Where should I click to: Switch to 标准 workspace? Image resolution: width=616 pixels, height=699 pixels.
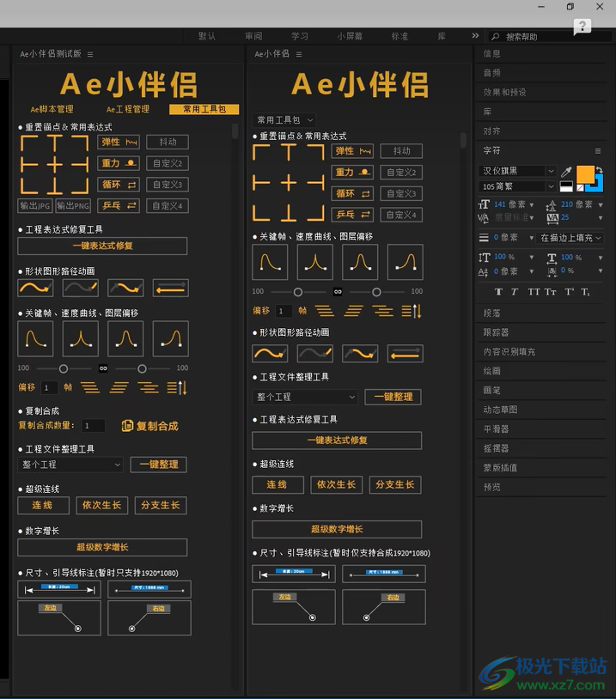399,36
